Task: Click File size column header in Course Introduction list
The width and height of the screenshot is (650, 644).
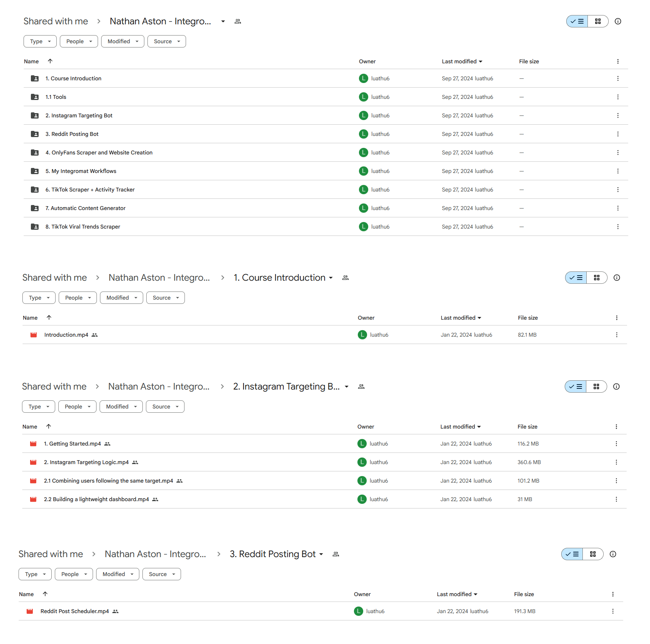Action: coord(528,318)
